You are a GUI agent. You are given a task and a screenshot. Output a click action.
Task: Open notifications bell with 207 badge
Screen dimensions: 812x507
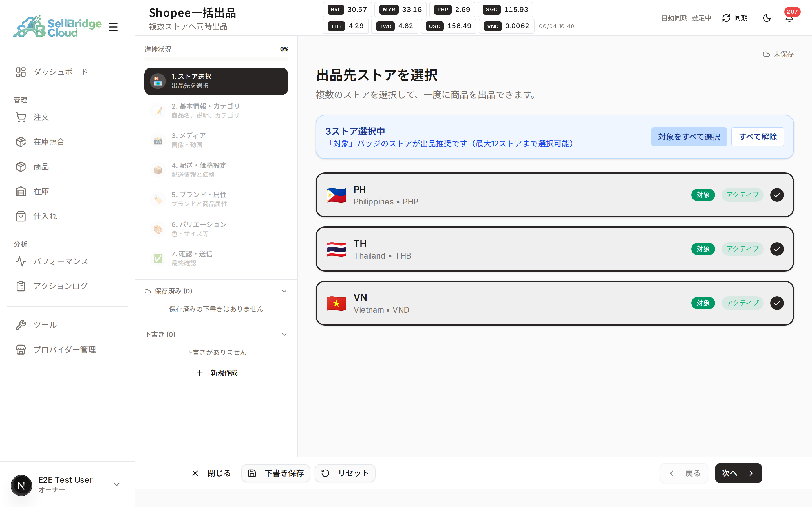[x=789, y=18]
